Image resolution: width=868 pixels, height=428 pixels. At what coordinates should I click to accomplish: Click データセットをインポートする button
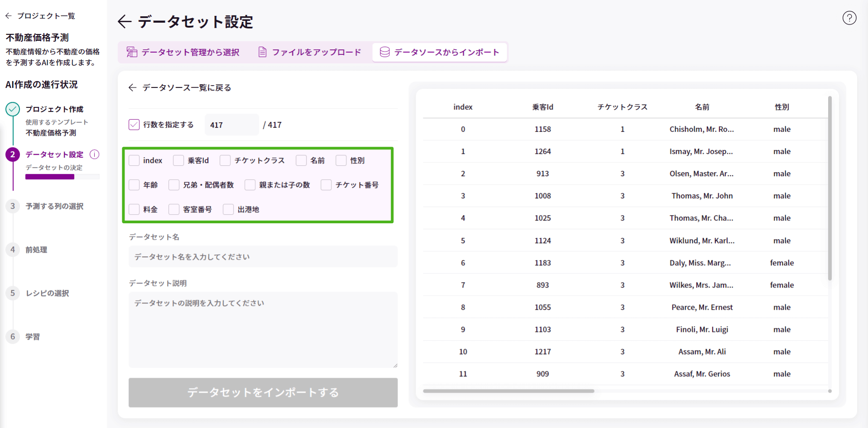click(263, 393)
